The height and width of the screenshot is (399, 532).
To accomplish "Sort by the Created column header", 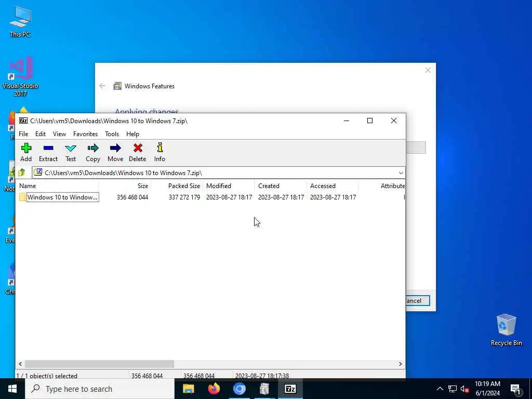I will (281, 186).
